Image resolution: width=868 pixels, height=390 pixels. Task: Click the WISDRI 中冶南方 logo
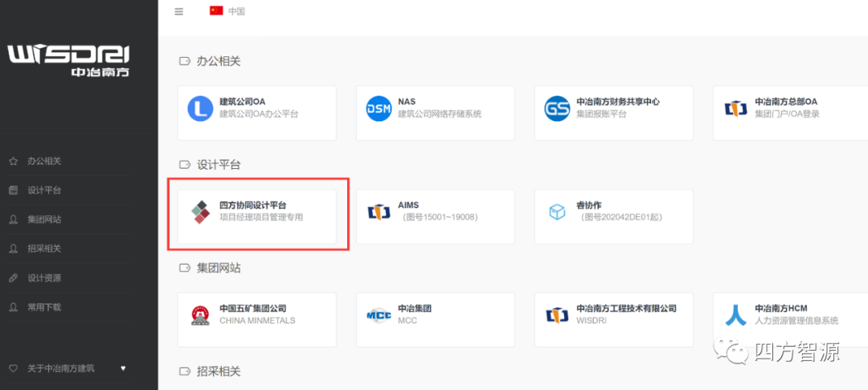[x=68, y=61]
